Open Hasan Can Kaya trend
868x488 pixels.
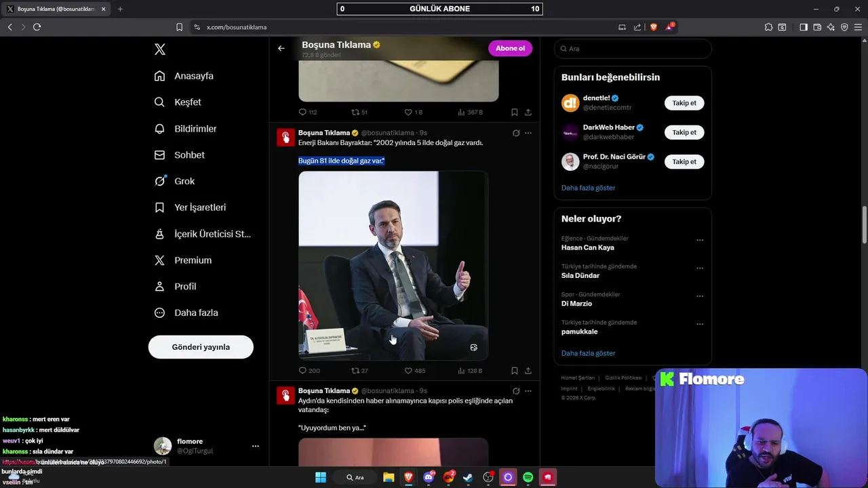pos(587,247)
